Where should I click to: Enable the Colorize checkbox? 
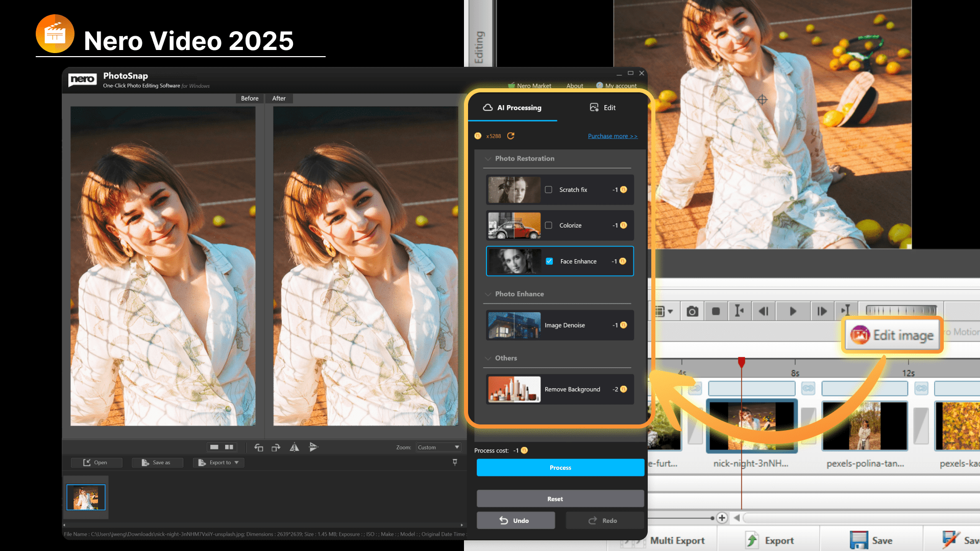point(549,225)
